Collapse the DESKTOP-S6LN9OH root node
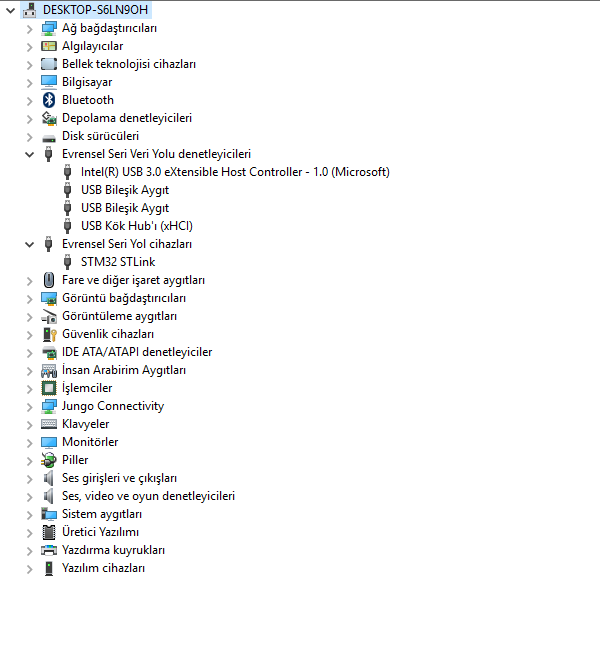The image size is (600, 671). (x=11, y=10)
